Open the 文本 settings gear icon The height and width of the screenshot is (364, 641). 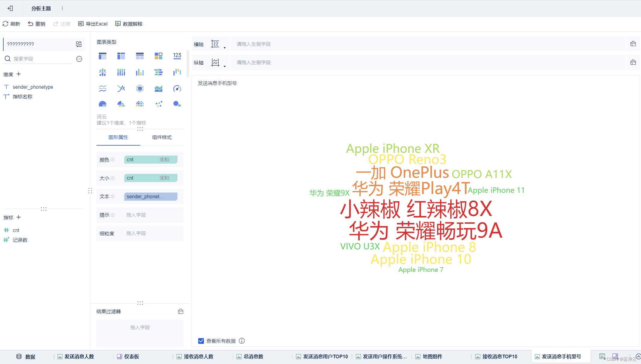112,196
